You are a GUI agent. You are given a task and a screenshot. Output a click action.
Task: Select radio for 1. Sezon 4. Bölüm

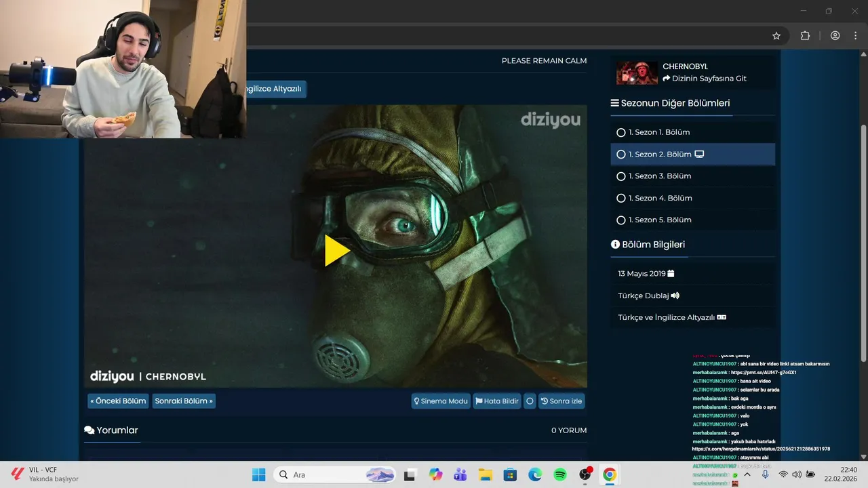(x=620, y=198)
